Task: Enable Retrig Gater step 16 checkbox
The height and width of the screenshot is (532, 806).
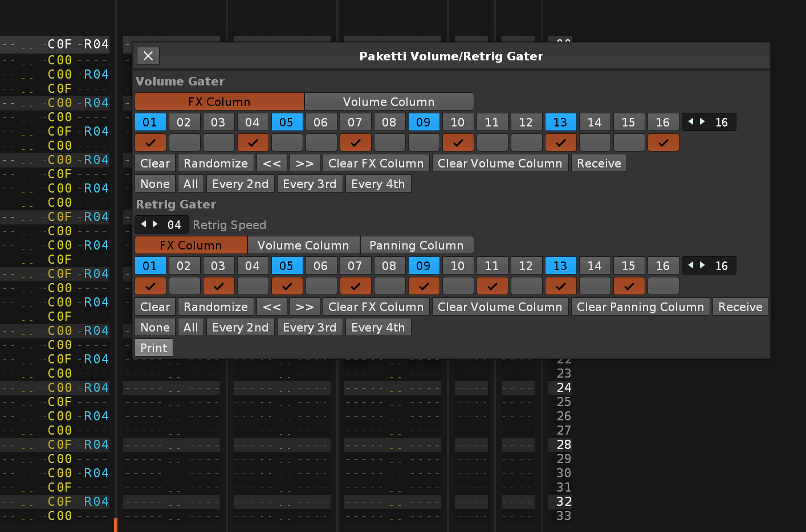Action: [663, 287]
